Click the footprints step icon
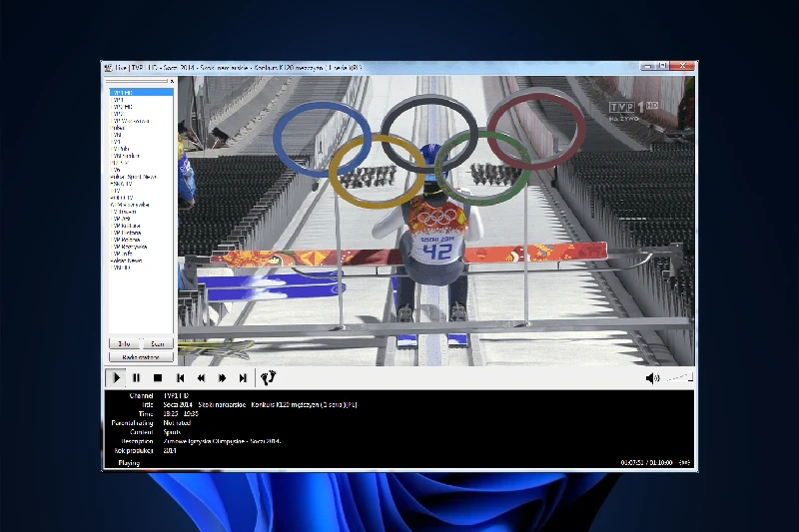The width and height of the screenshot is (799, 532). tap(268, 377)
